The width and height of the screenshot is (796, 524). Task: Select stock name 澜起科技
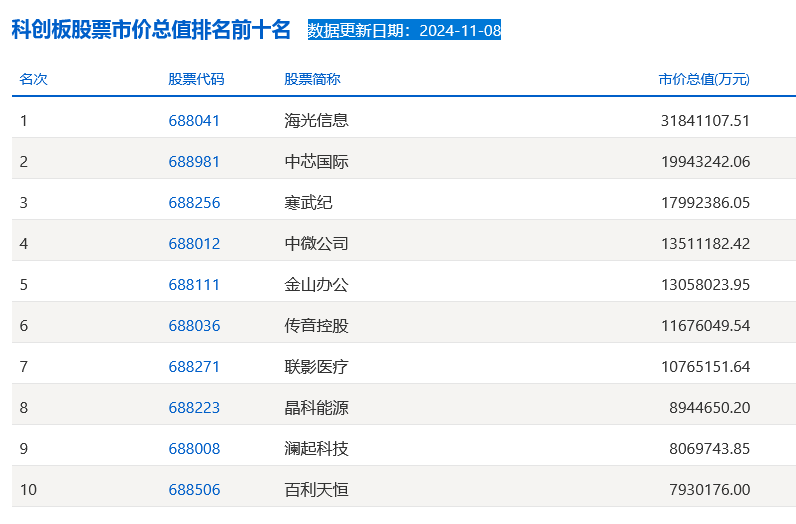316,449
